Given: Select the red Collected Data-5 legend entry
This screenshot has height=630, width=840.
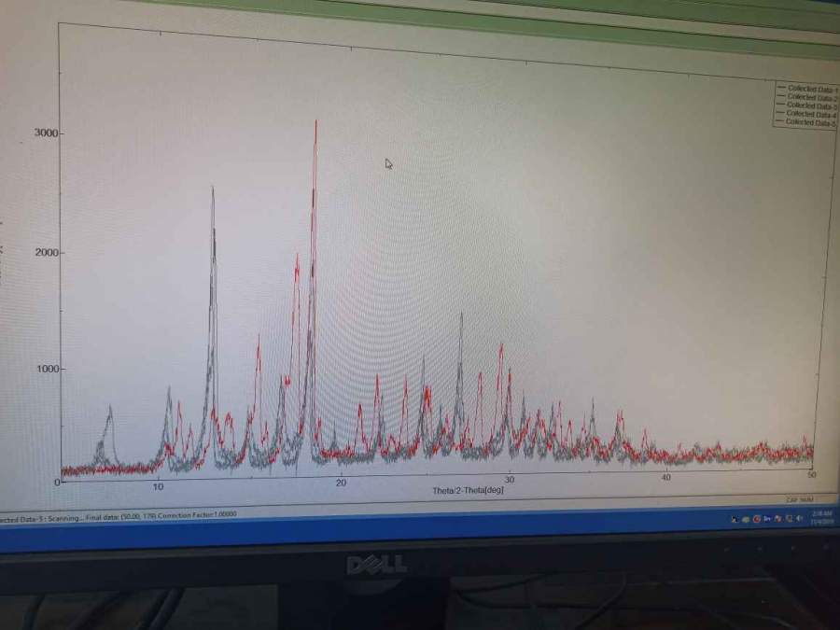Looking at the screenshot, I should click(x=807, y=122).
